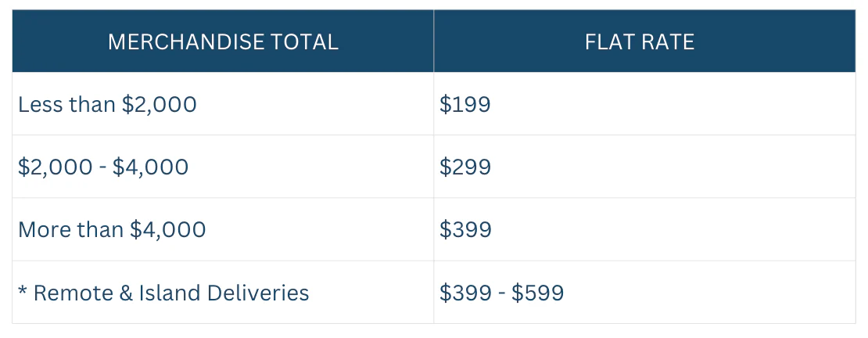Select the $299 flat rate cell
Image resolution: width=868 pixels, height=338 pixels.
point(644,167)
